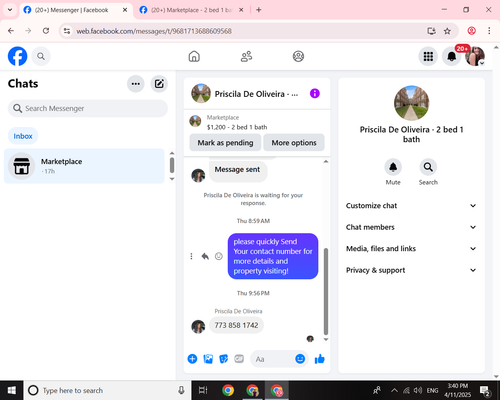Open site information icon beside the URL

67,31
